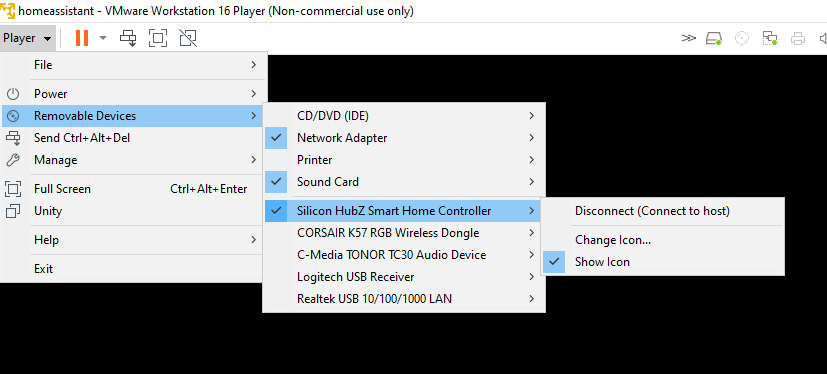Toggle the Network Adapter checkmark
This screenshot has height=374, width=827.
pyautogui.click(x=276, y=138)
